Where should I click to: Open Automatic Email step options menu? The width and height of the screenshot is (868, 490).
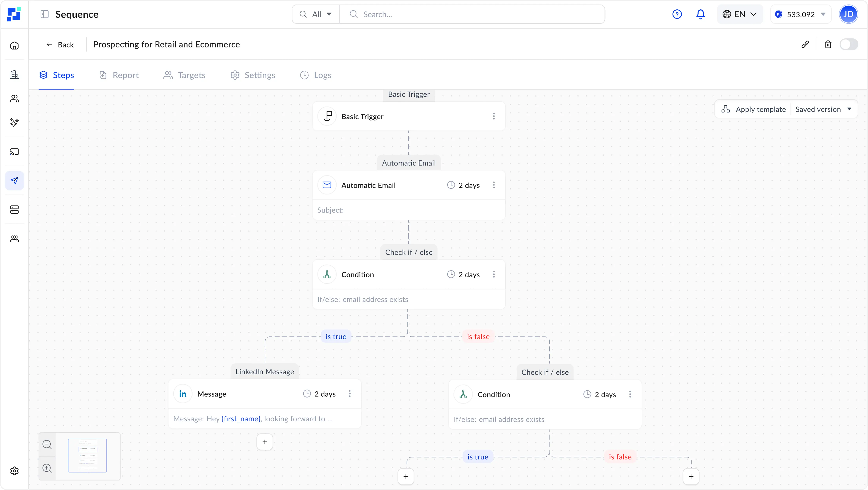[x=494, y=185]
